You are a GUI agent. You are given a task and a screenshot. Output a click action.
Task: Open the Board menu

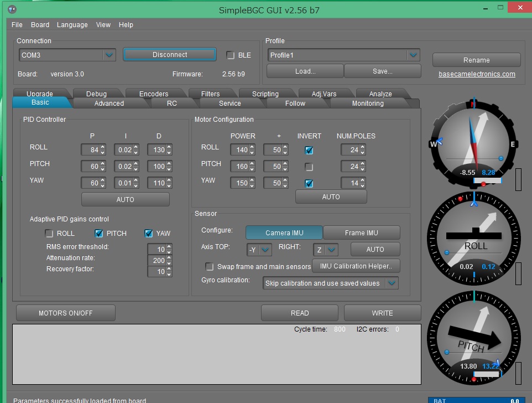point(40,25)
